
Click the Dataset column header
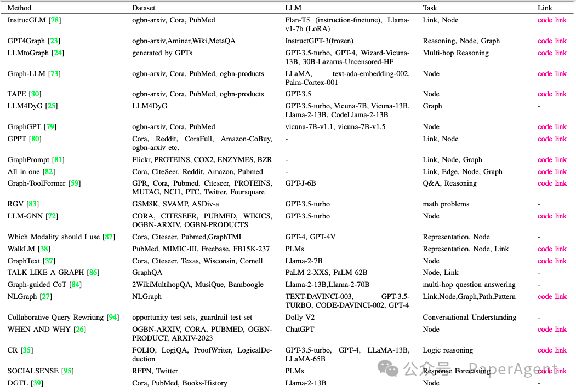pos(144,8)
